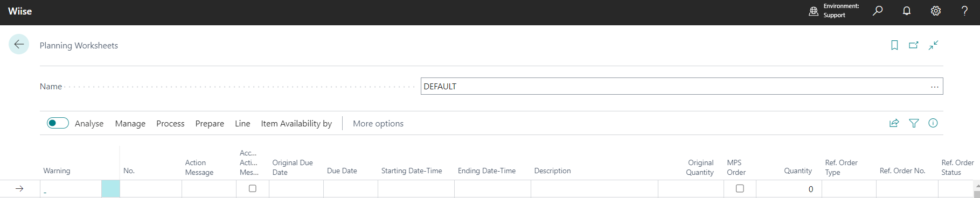Open the search magnifier icon
Image resolution: width=980 pixels, height=198 pixels.
878,11
